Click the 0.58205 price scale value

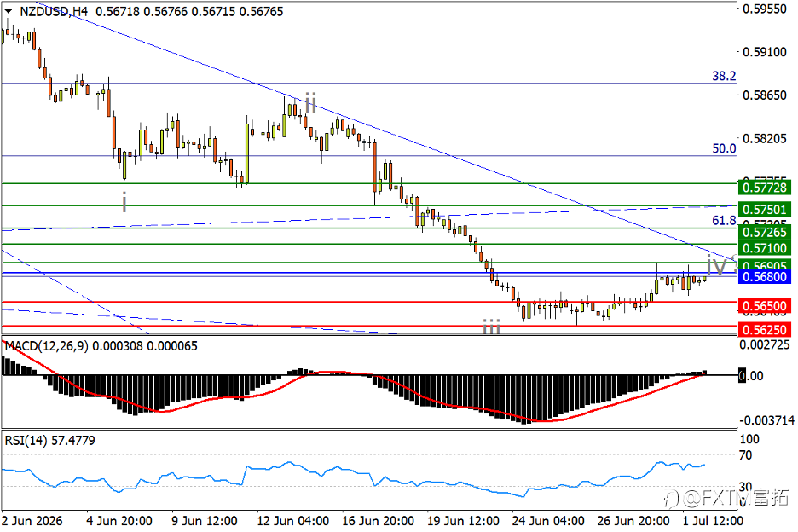pos(765,138)
